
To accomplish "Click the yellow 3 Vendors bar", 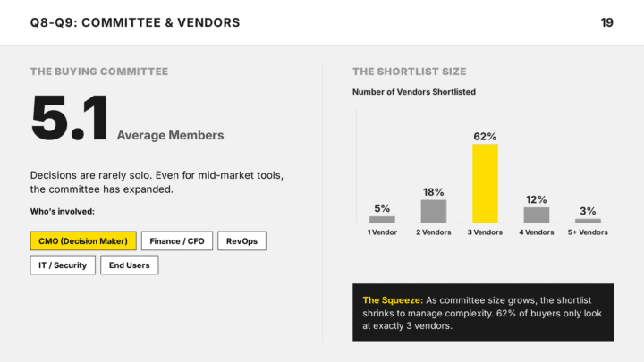I will coord(485,183).
